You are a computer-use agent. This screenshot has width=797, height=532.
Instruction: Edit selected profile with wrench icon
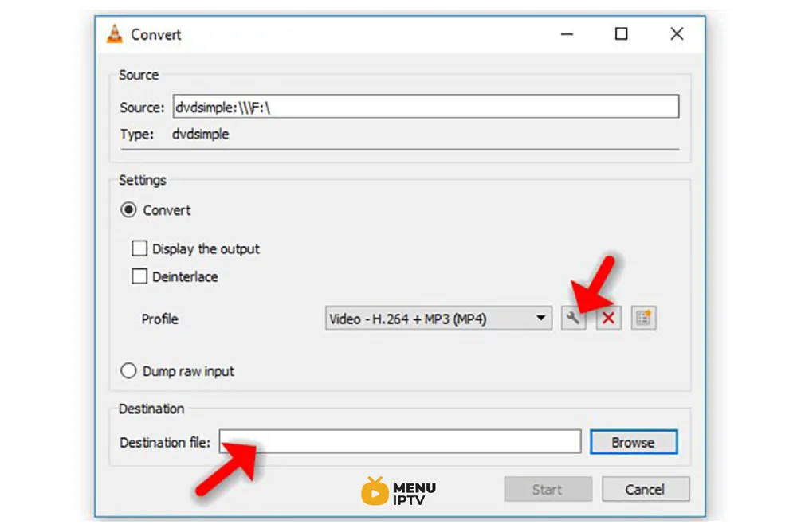tap(573, 318)
